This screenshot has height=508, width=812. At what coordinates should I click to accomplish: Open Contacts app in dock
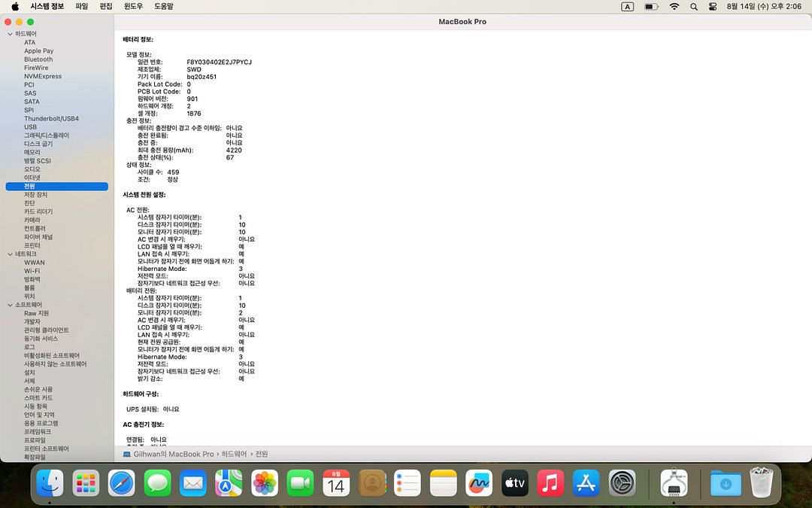pos(372,484)
